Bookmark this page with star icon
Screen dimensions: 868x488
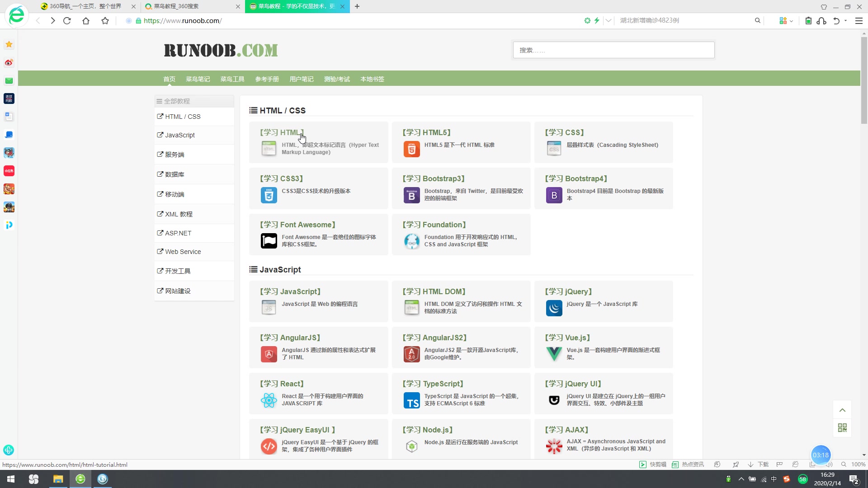[x=105, y=21]
